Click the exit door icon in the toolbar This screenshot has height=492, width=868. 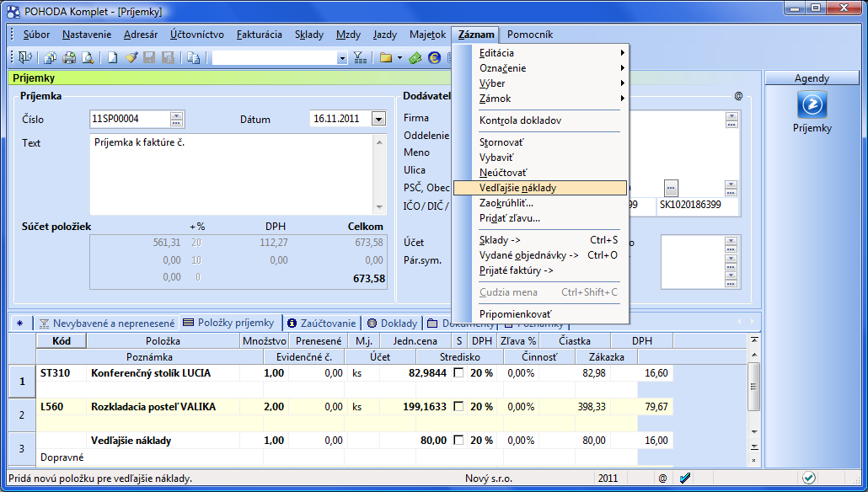click(25, 57)
